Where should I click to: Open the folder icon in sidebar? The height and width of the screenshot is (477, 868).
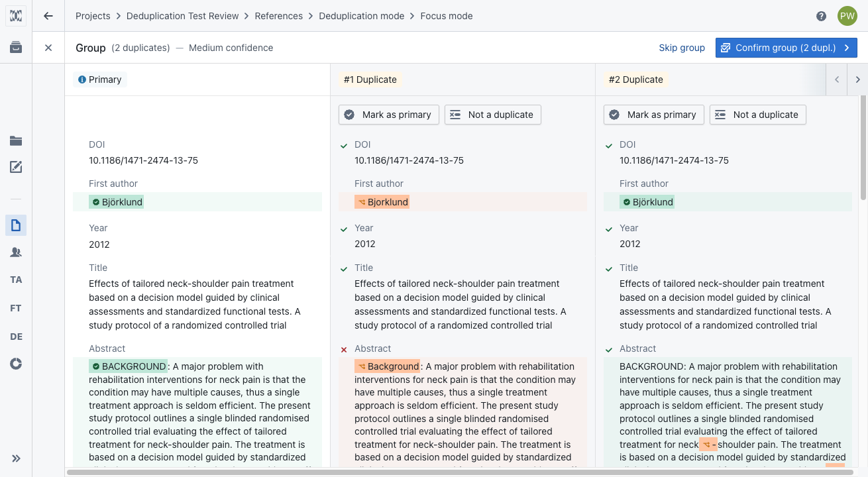pos(16,140)
